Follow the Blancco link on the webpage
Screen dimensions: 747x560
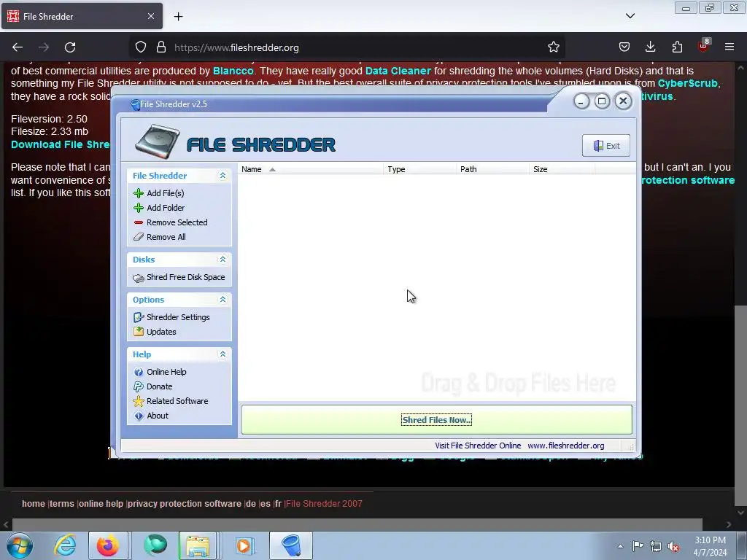tap(233, 71)
